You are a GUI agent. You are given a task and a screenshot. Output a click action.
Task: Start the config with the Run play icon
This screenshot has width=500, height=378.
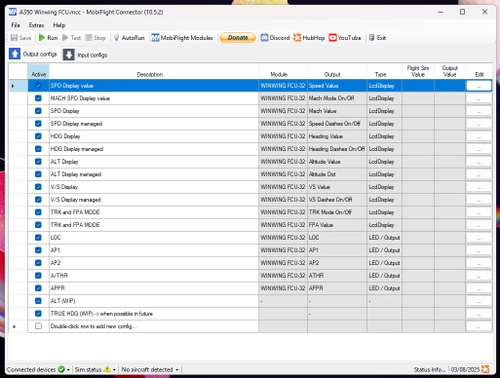42,38
